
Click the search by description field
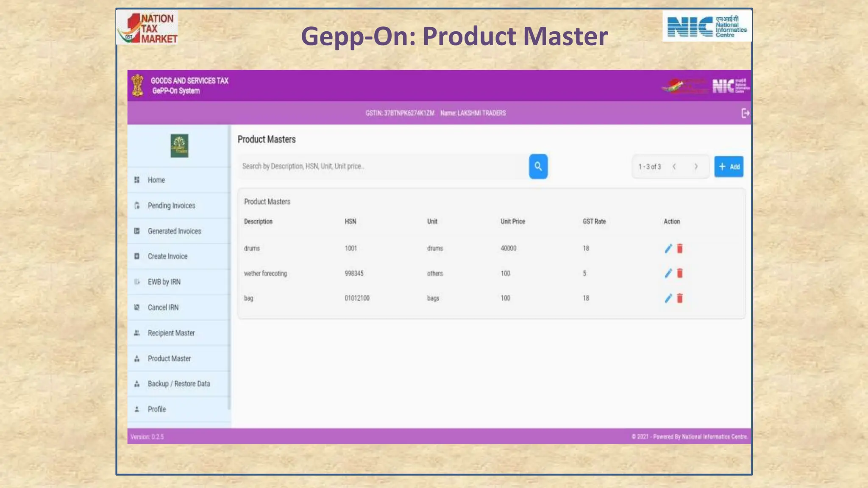(383, 166)
